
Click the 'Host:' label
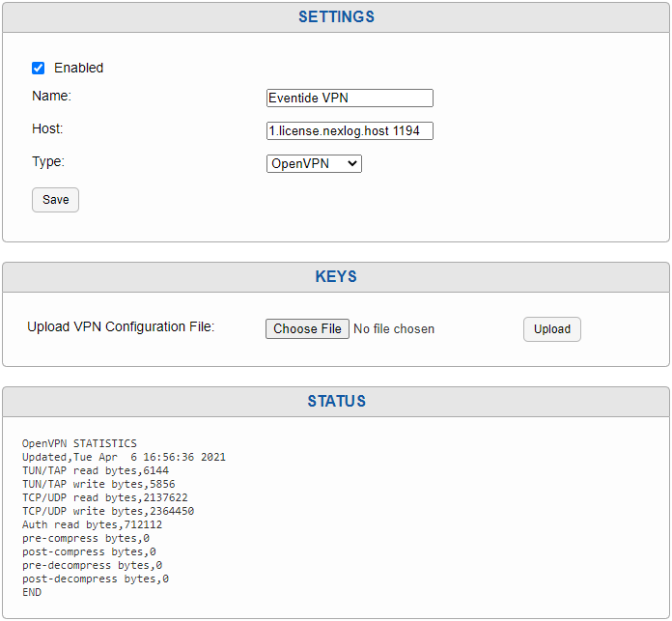48,128
